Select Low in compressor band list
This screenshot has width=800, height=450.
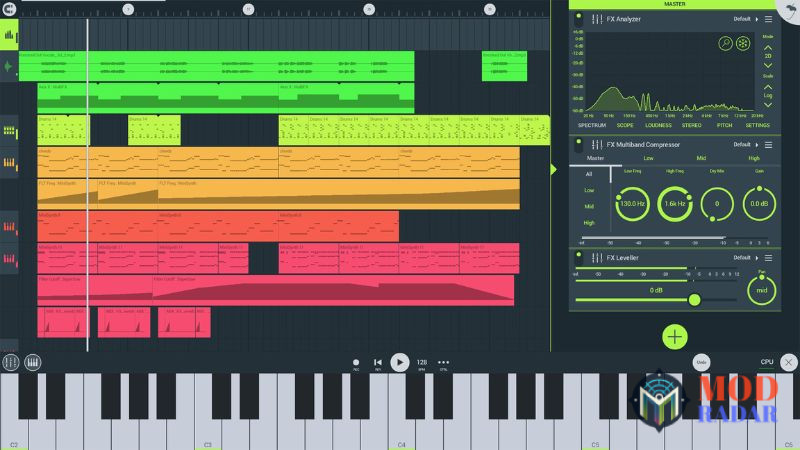click(x=589, y=190)
